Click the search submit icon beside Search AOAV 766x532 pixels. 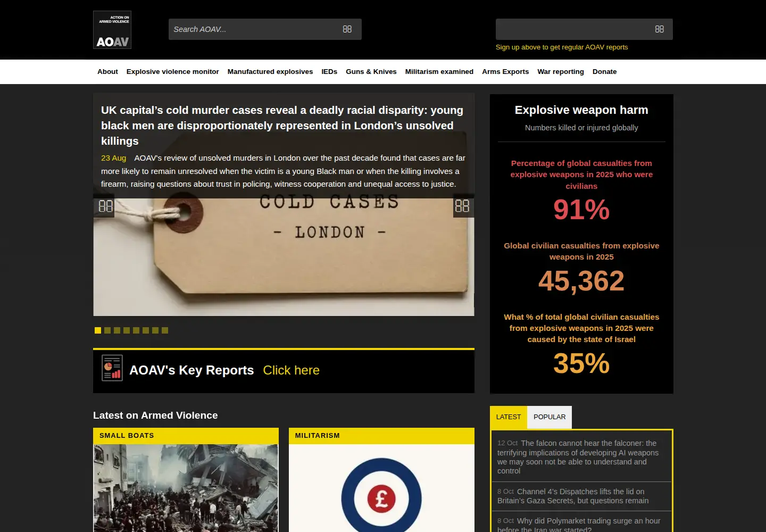(347, 29)
